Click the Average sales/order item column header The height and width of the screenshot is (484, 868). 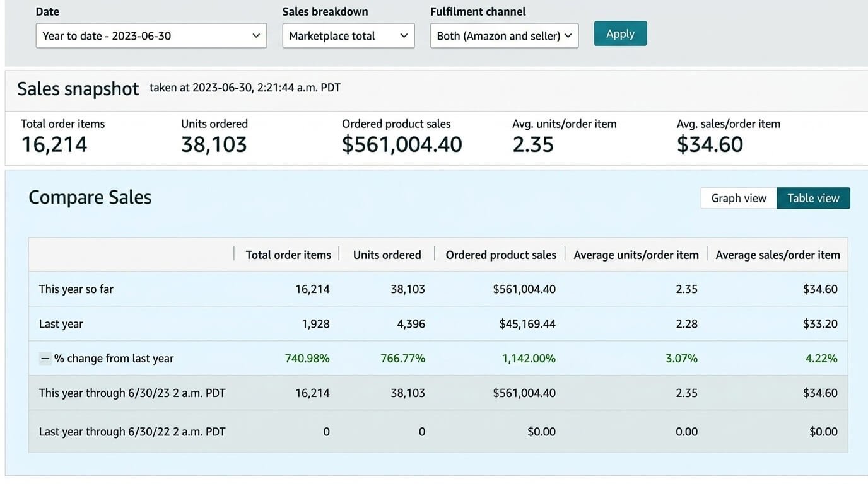(x=778, y=255)
